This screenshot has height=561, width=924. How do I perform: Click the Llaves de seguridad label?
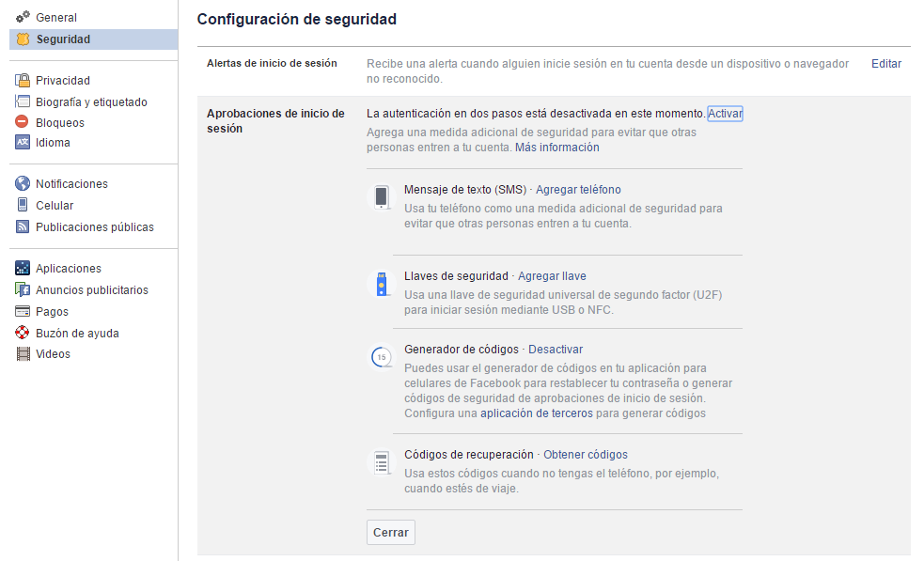point(456,276)
